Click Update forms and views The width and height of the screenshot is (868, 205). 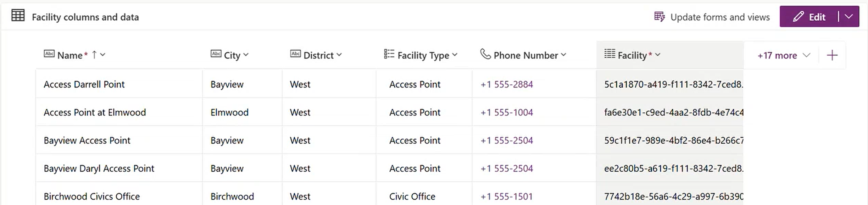pyautogui.click(x=720, y=17)
